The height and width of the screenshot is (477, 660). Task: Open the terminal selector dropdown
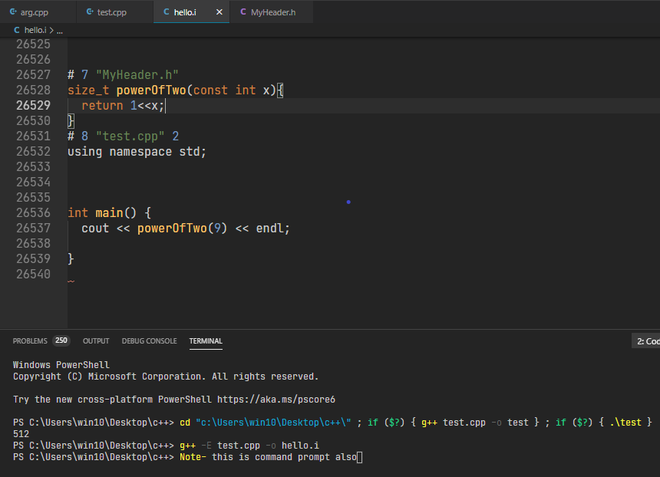[x=647, y=341]
